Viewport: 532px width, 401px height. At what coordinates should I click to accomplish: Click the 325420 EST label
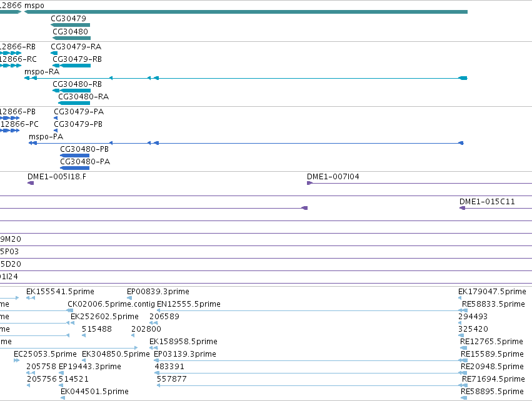pos(473,329)
